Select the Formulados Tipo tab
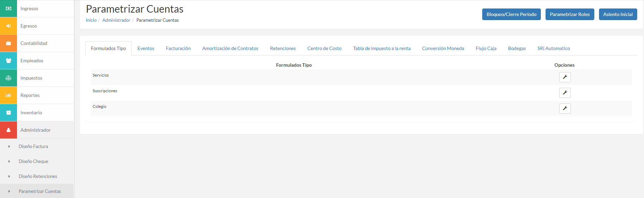The width and height of the screenshot is (644, 198). (108, 48)
